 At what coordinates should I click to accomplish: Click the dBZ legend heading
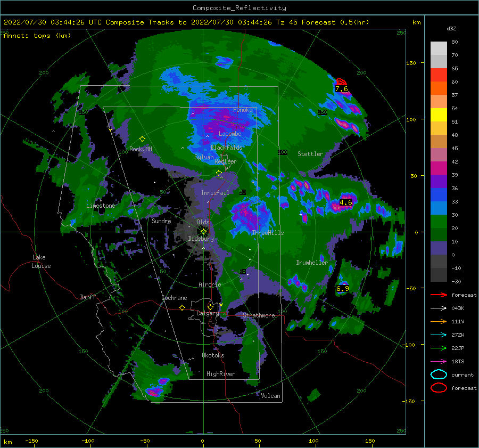tap(451, 28)
